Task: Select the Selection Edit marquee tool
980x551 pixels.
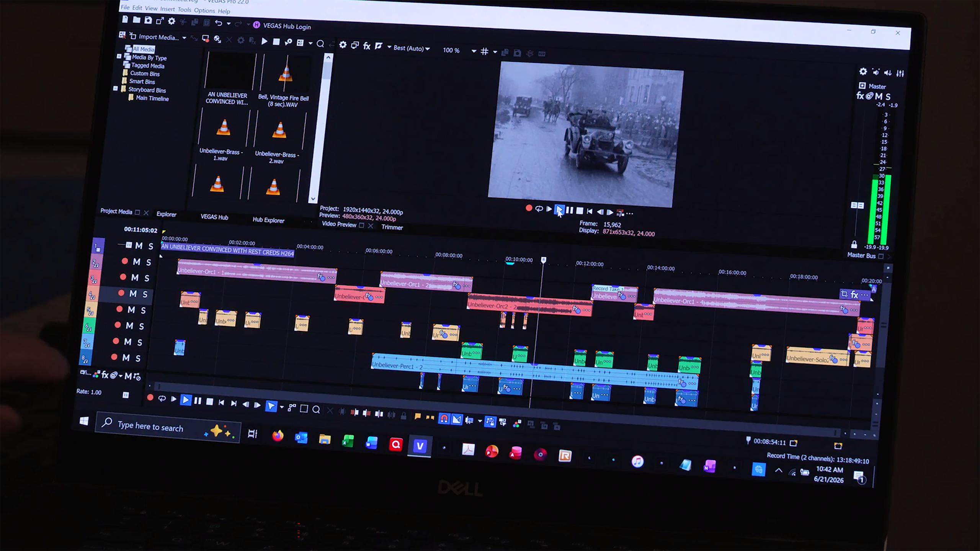Action: coord(304,409)
